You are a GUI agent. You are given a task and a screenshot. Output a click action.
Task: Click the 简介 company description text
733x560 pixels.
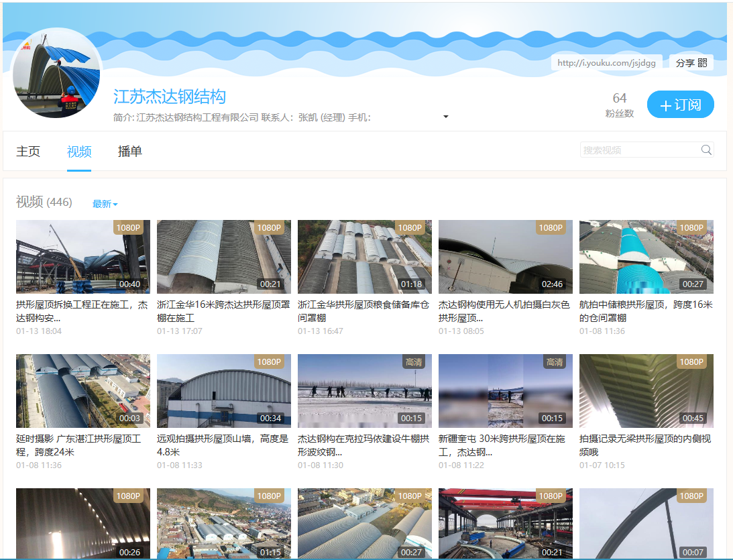(242, 117)
